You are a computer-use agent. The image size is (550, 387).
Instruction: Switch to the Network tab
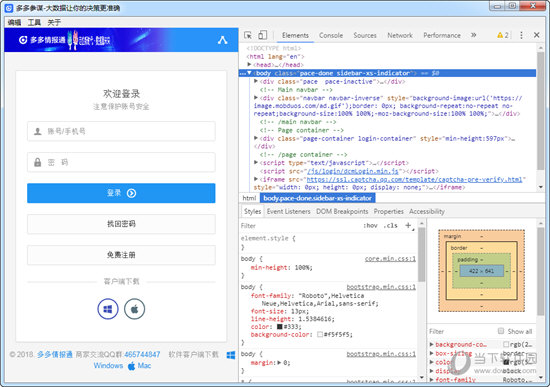click(x=400, y=35)
